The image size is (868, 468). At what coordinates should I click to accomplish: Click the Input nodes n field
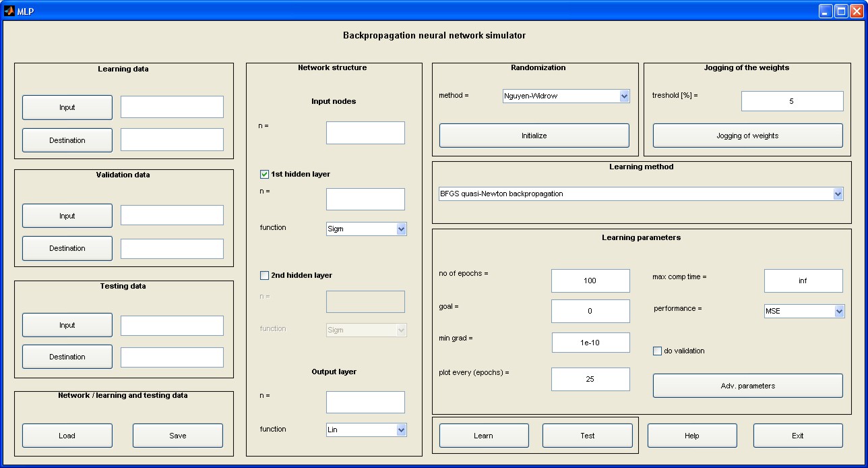point(365,133)
